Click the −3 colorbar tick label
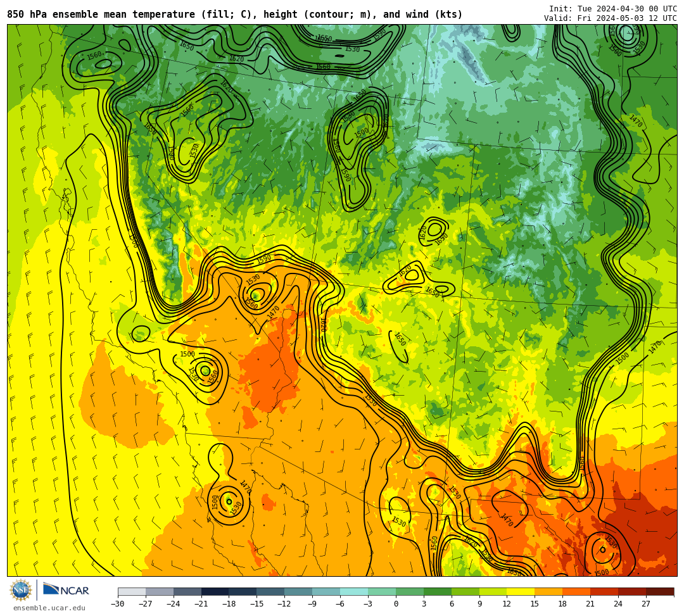684x616 pixels. click(368, 604)
